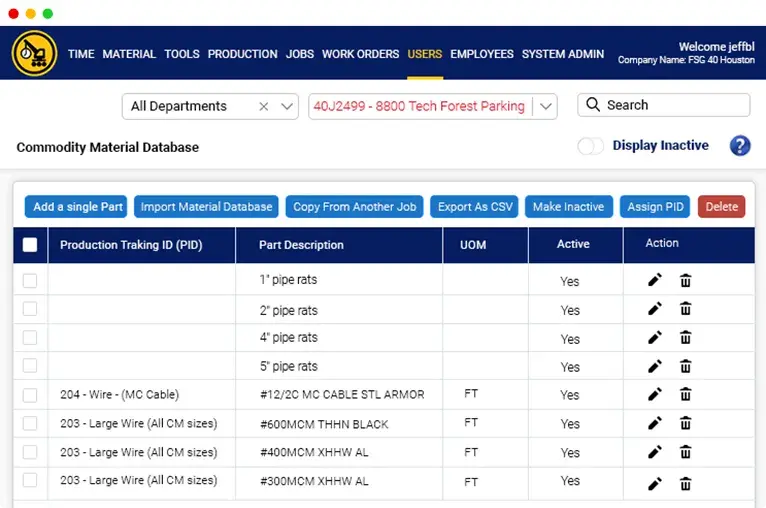Click the Make Inactive button
Viewport: 766px width, 508px height.
[569, 207]
